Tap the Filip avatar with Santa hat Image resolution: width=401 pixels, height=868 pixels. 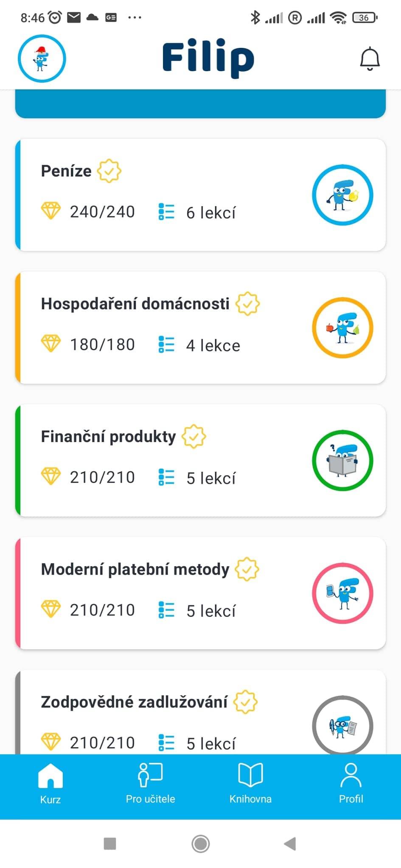[x=42, y=58]
